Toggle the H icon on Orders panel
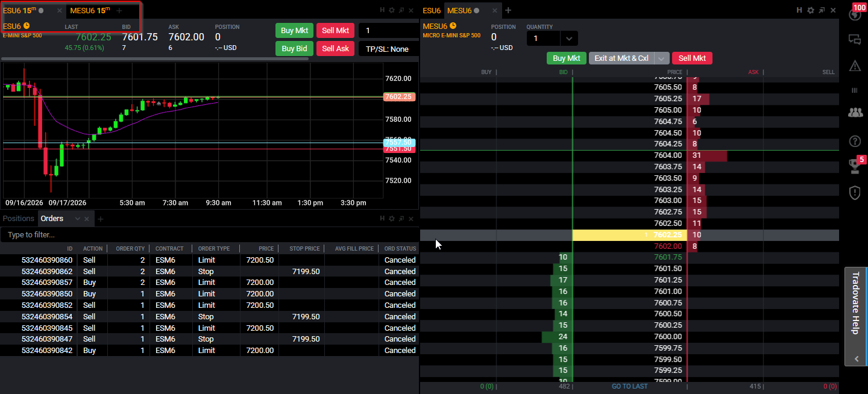 (383, 219)
